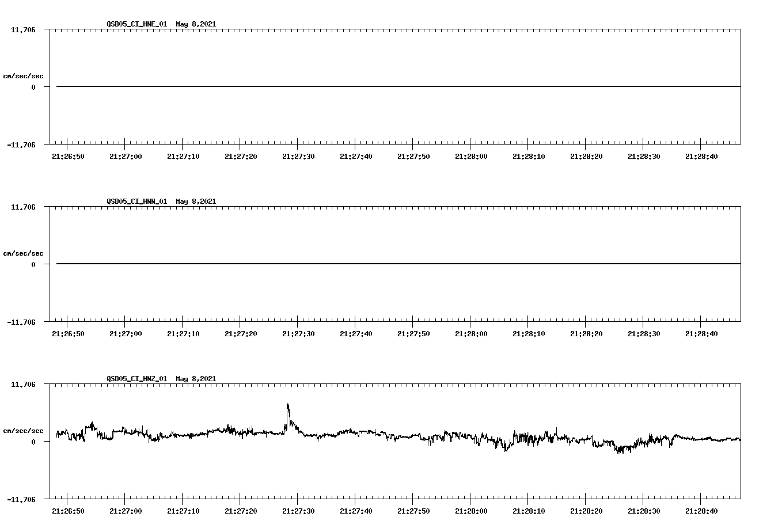
Task: Select the right border of the HNZ plot frame
Action: tap(742, 440)
